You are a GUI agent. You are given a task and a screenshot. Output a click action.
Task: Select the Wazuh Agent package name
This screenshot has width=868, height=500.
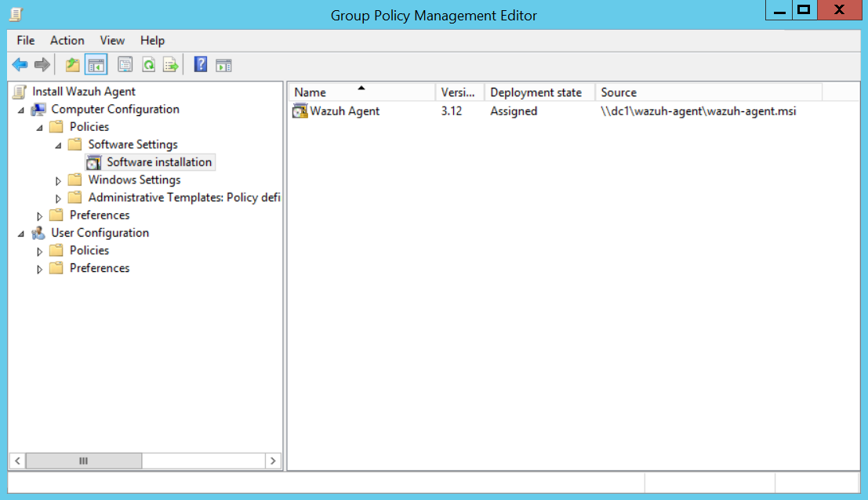pos(345,111)
